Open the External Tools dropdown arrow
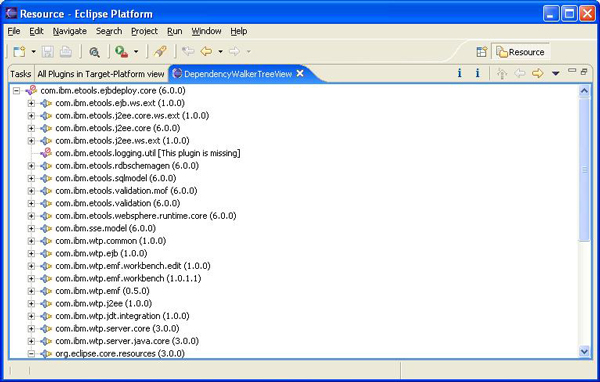The height and width of the screenshot is (382, 600). pyautogui.click(x=136, y=51)
